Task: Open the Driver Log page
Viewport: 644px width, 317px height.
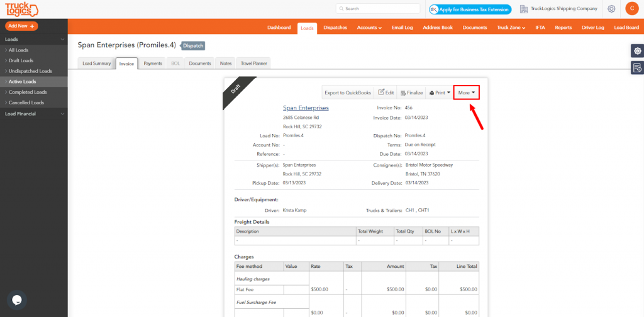Action: point(592,28)
